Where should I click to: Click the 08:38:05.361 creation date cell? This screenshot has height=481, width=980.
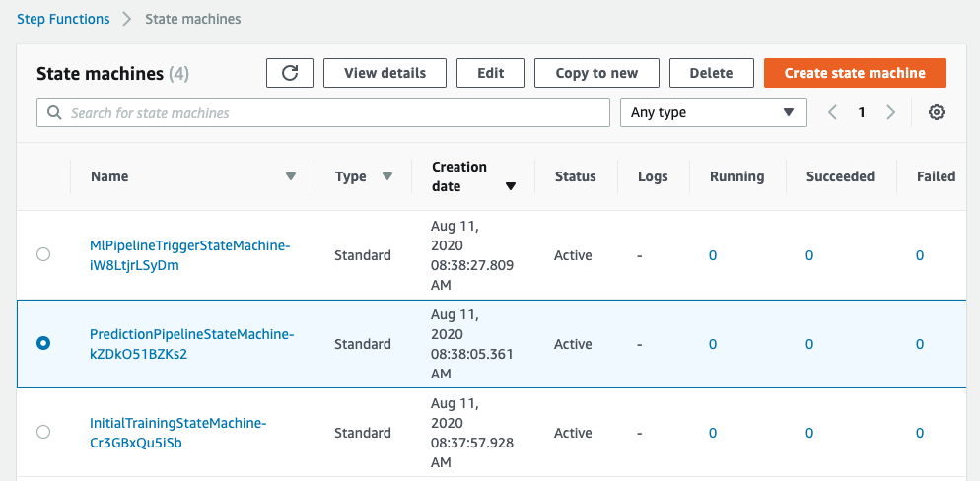point(472,344)
